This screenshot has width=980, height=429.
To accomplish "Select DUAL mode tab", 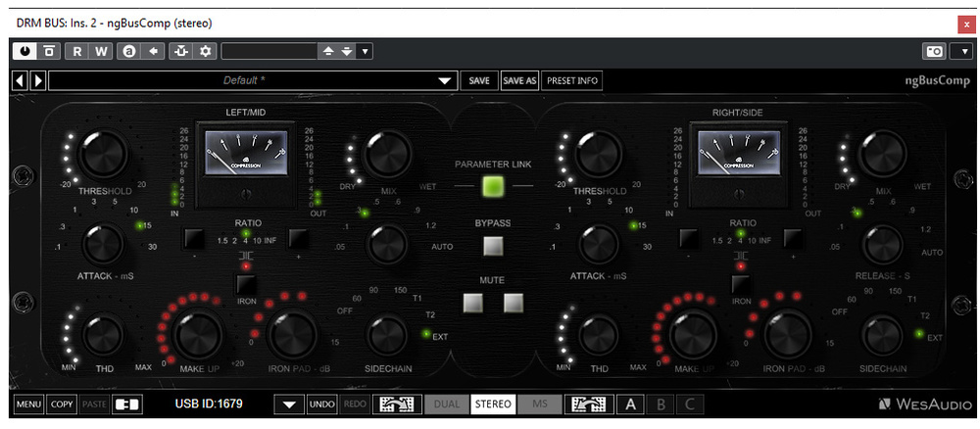I will (x=446, y=404).
